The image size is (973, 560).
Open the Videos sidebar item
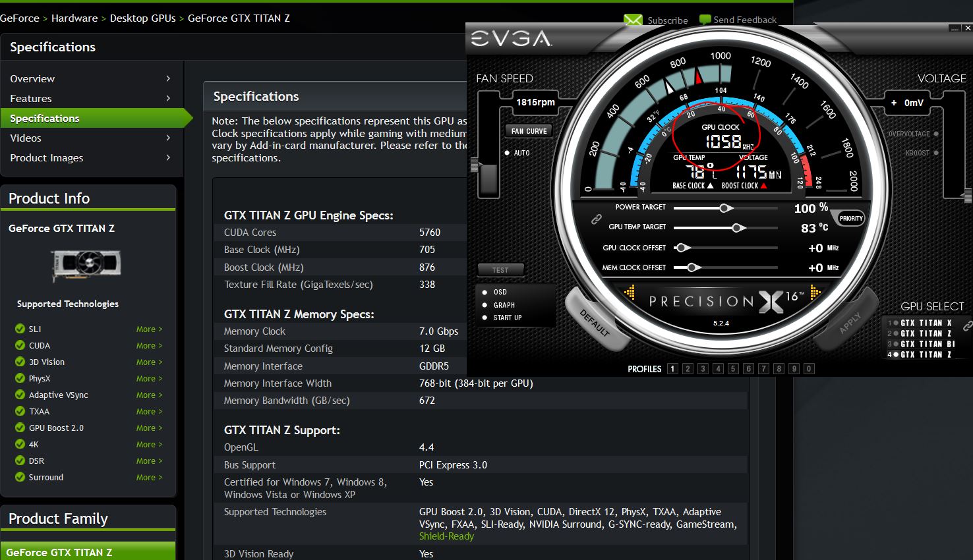[x=90, y=138]
